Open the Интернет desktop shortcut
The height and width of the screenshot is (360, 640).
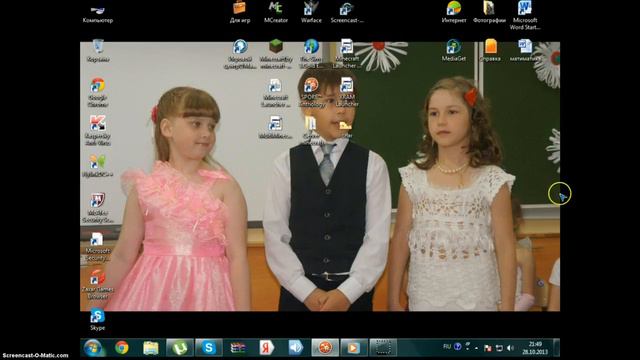(454, 12)
